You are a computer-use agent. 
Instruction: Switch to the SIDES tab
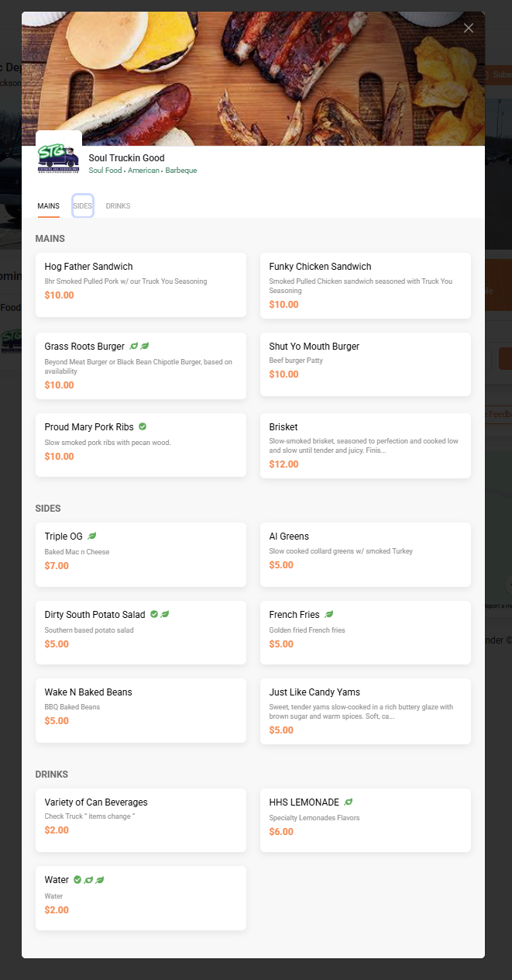pos(83,206)
